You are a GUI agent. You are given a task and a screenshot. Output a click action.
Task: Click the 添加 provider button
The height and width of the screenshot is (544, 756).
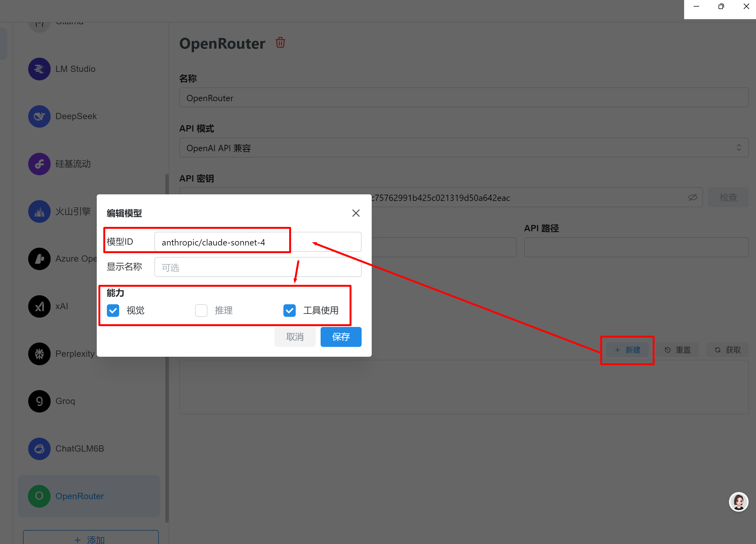point(91,537)
